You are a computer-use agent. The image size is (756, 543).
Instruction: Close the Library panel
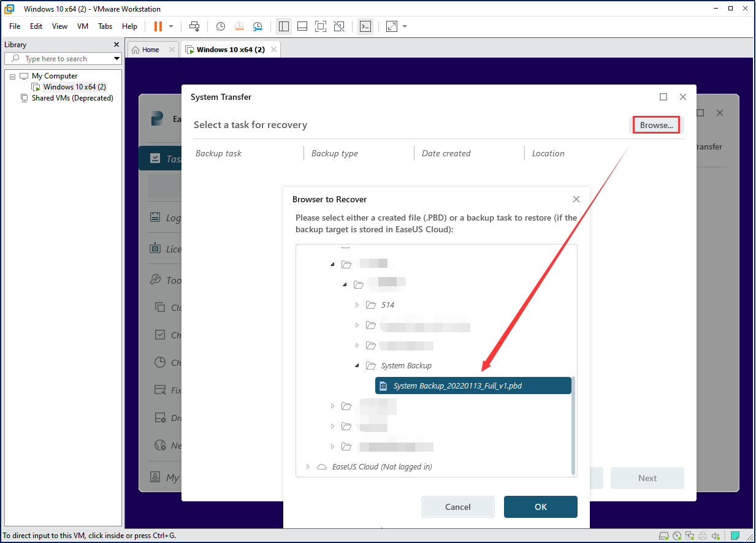pos(116,45)
